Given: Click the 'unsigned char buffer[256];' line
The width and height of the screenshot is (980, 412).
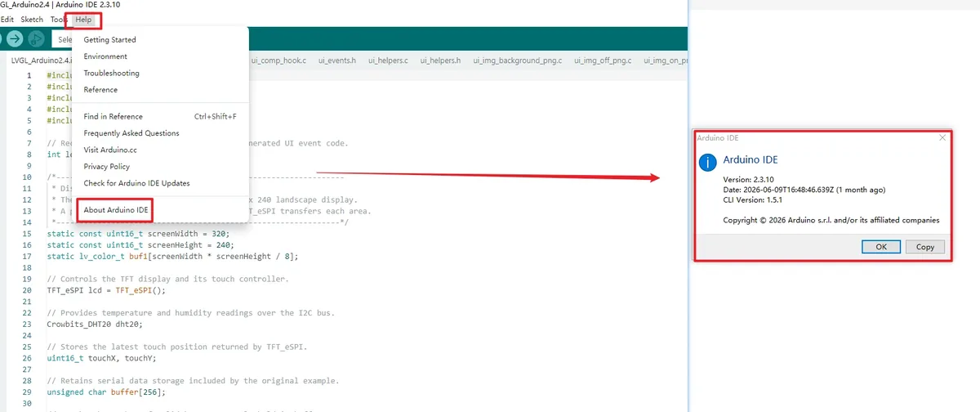Looking at the screenshot, I should (x=107, y=392).
